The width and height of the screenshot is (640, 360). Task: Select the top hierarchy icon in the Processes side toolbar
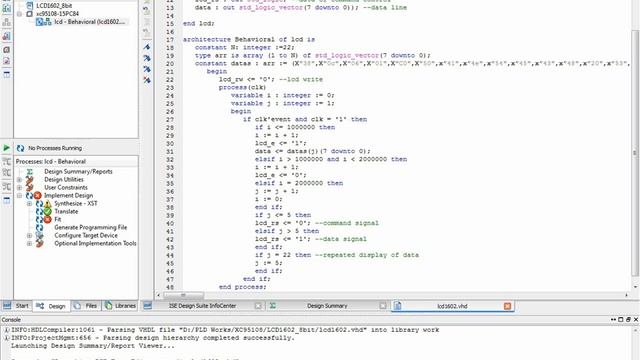7,162
